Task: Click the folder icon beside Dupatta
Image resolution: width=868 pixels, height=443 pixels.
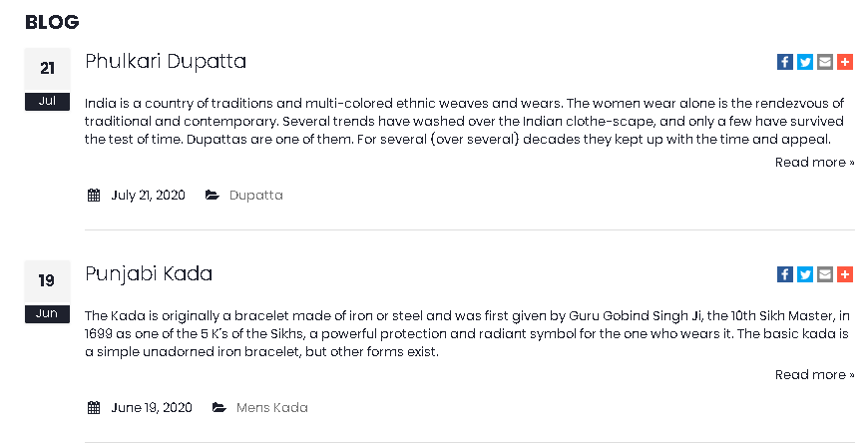Action: [x=213, y=195]
